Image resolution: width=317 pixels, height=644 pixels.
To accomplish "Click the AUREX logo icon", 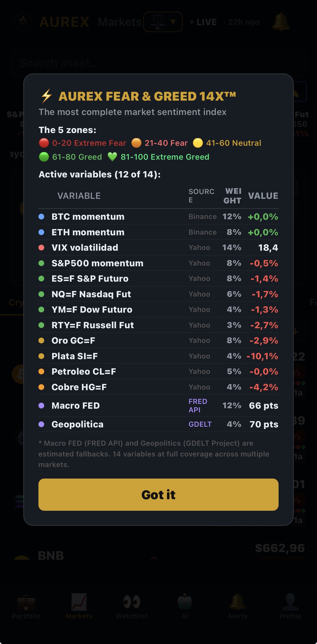I will point(23,22).
